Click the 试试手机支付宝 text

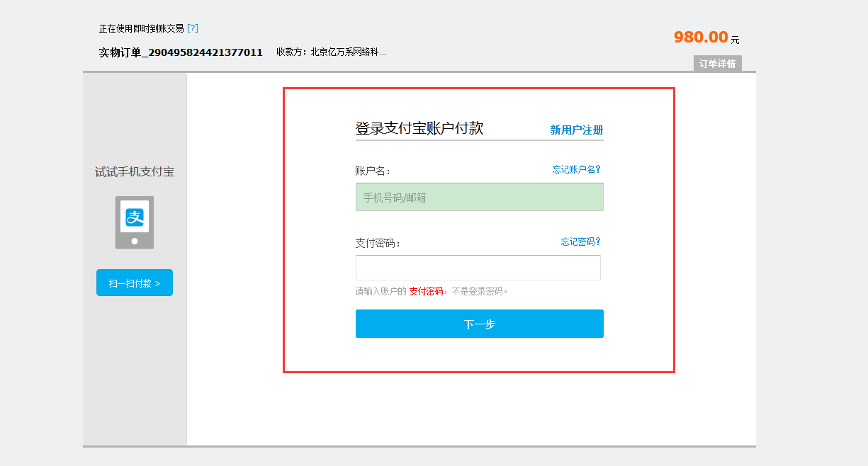(135, 172)
